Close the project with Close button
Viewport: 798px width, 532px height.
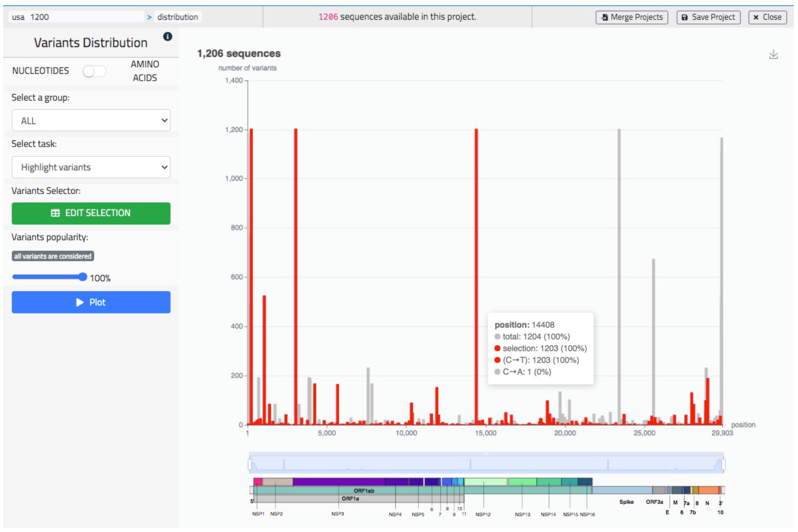pyautogui.click(x=767, y=17)
